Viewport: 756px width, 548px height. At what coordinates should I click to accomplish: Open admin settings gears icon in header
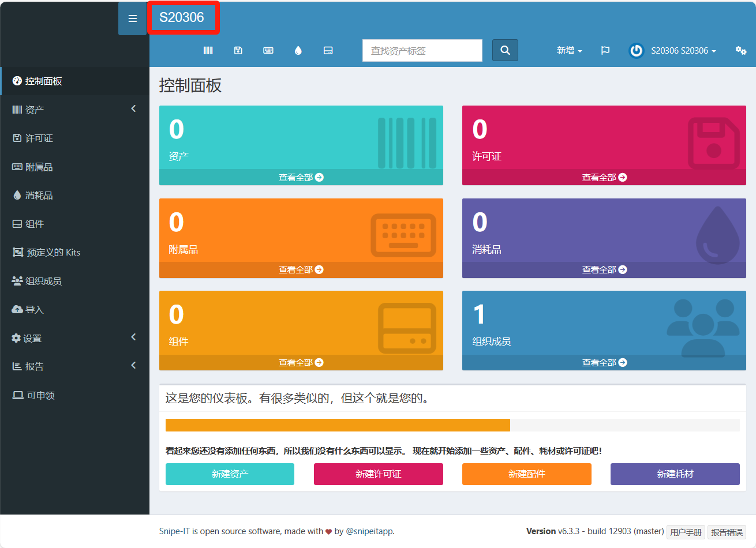pyautogui.click(x=741, y=51)
